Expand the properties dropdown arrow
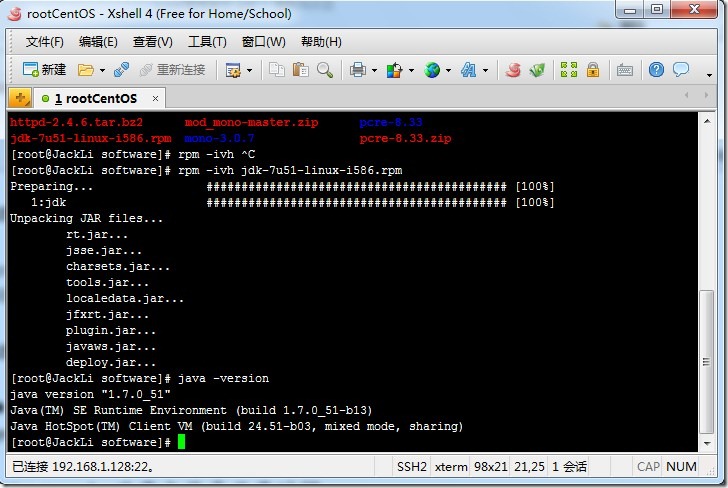 (249, 71)
